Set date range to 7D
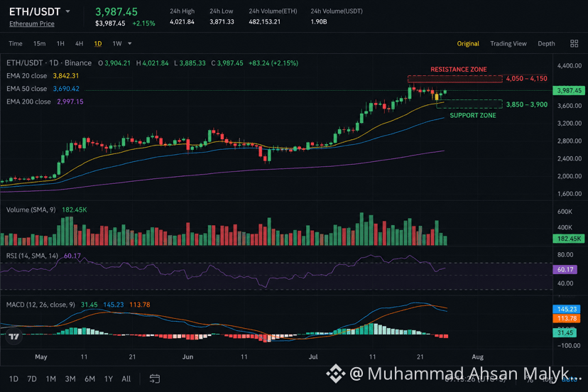588x392 pixels. [x=32, y=379]
